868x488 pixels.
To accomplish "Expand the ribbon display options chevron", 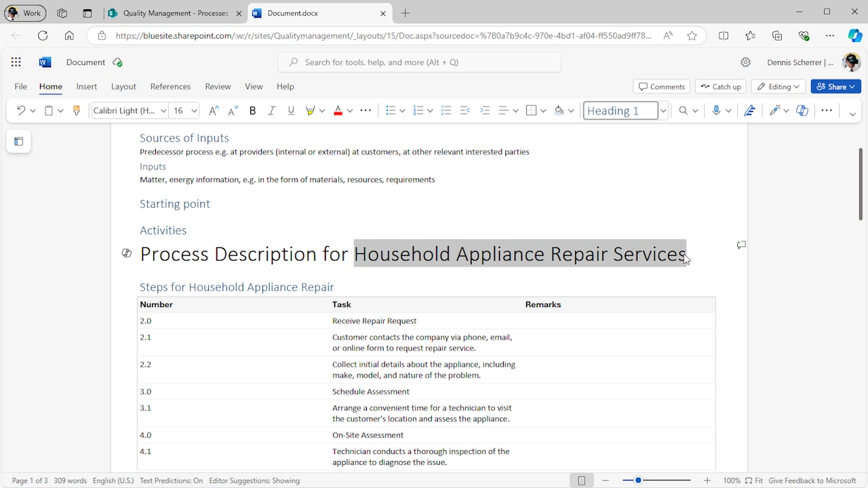I will [852, 114].
